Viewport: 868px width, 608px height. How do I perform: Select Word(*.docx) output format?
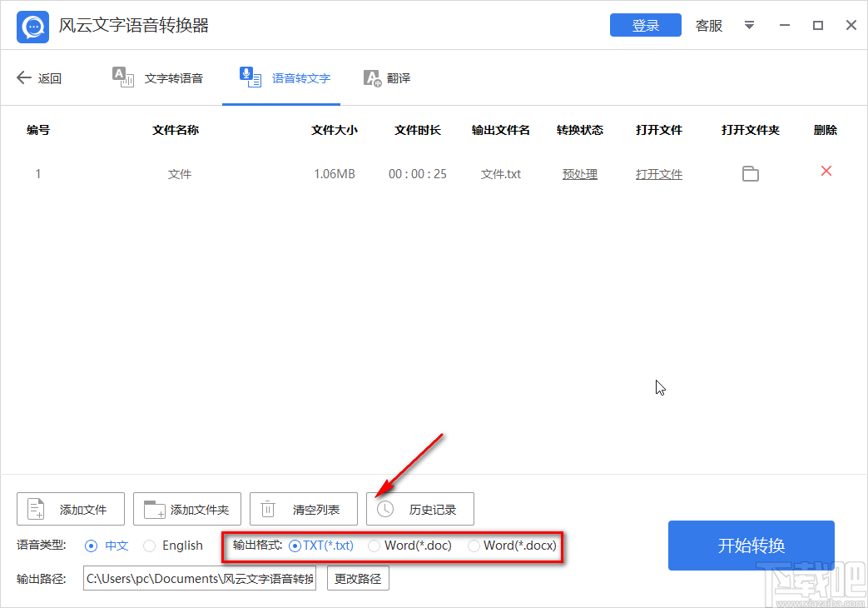click(x=474, y=546)
